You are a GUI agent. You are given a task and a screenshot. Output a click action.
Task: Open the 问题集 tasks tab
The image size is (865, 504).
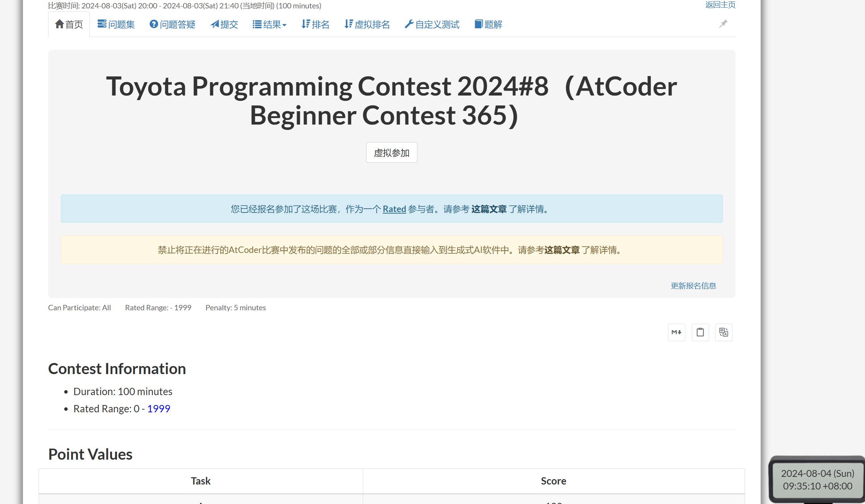(116, 25)
